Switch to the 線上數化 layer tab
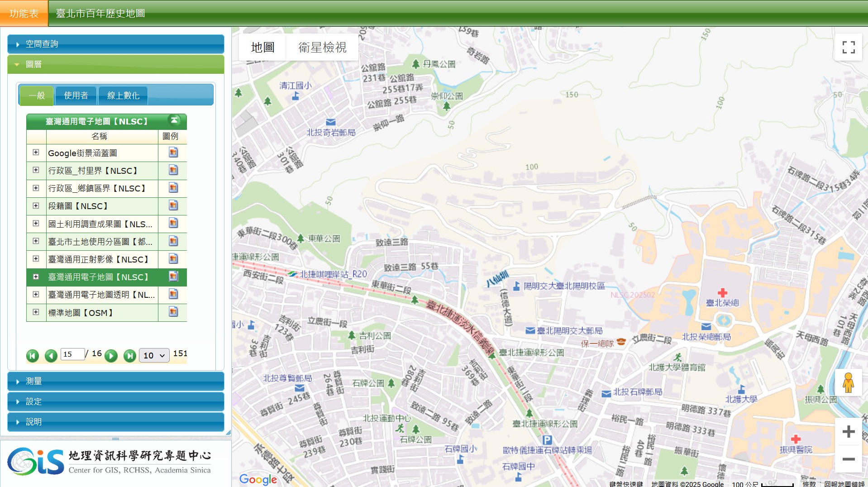868x487 pixels. click(x=123, y=95)
